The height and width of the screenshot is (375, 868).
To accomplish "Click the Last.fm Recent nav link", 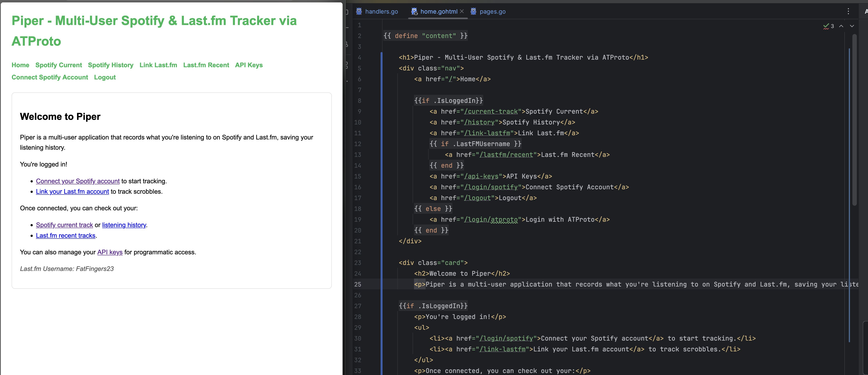I will click(206, 65).
